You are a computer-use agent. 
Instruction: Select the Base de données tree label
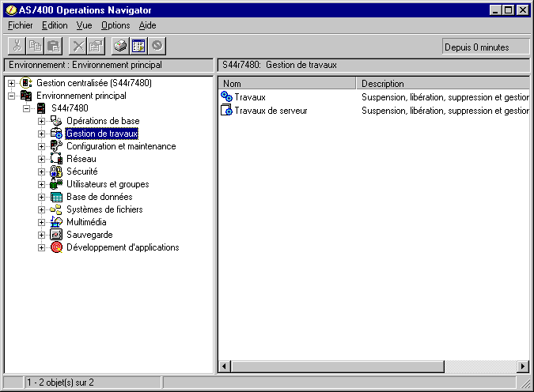pyautogui.click(x=100, y=197)
